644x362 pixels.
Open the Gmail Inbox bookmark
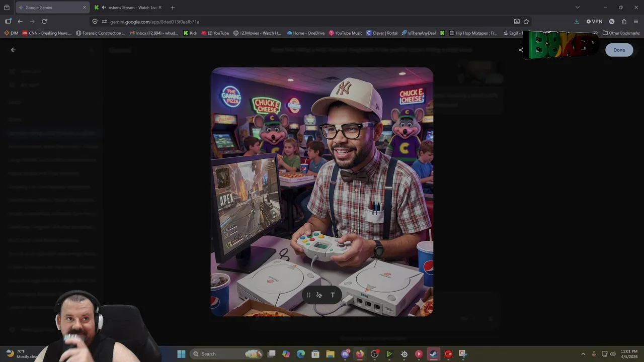154,33
